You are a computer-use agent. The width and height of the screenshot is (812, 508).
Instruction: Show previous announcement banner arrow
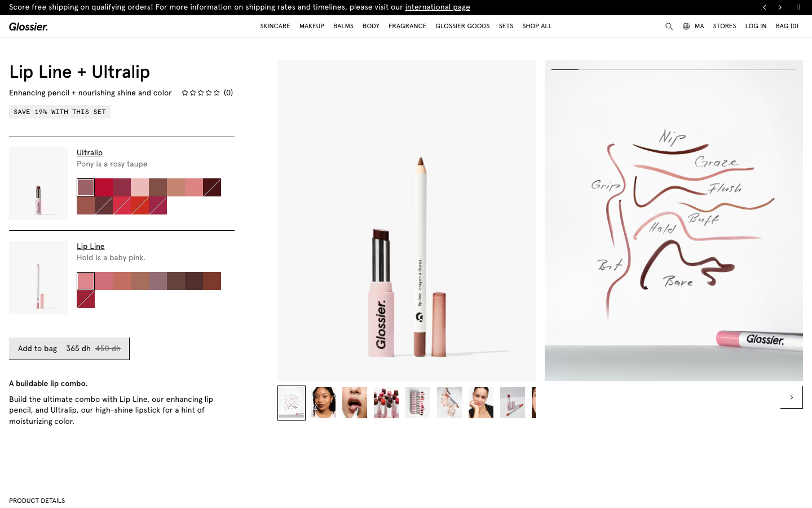pos(765,7)
